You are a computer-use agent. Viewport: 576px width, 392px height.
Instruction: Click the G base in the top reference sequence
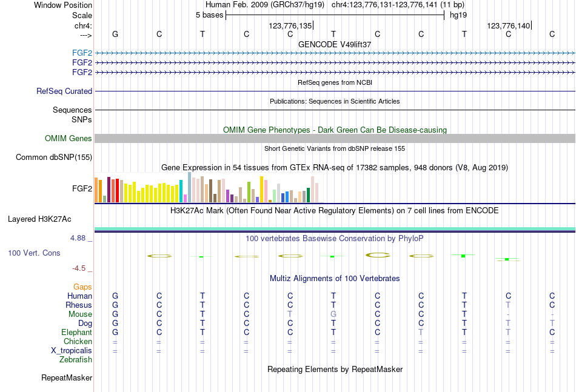pyautogui.click(x=115, y=34)
